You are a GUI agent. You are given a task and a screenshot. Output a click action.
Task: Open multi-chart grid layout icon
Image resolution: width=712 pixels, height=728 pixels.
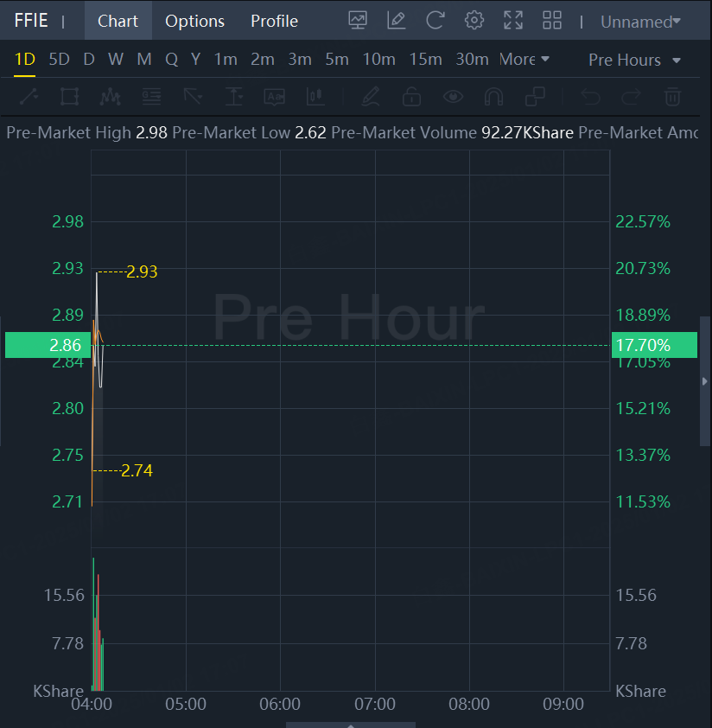tap(552, 21)
